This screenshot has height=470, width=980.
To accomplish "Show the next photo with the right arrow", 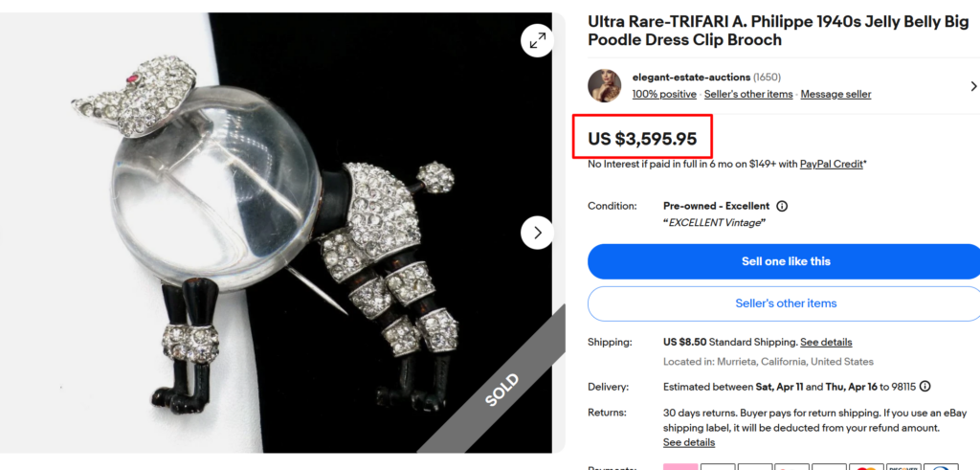I will 537,233.
